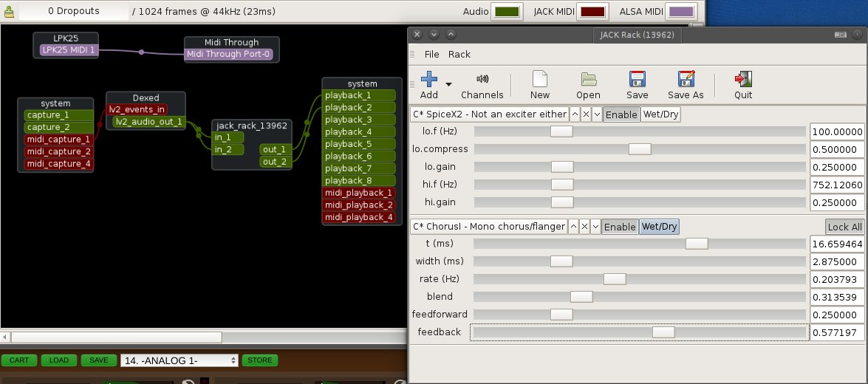Open the preset selector showing 14. -ANALOG 1-
868x384 pixels.
(x=180, y=360)
